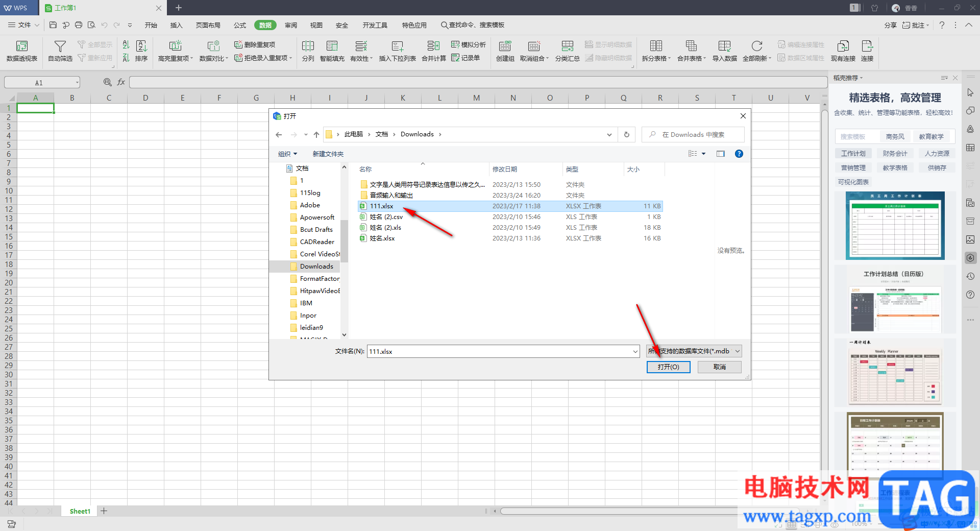Click Refresh All (全部刷新) icon
This screenshot has width=980, height=531.
756,46
